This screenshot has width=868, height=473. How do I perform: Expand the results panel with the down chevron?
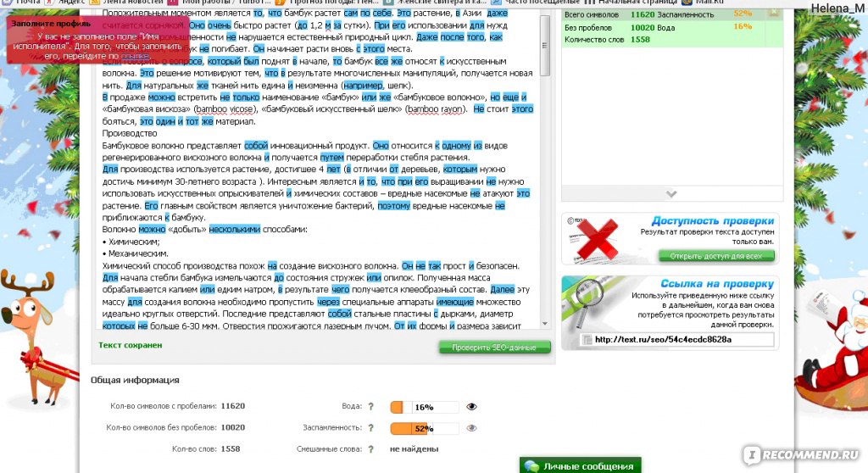click(x=671, y=194)
